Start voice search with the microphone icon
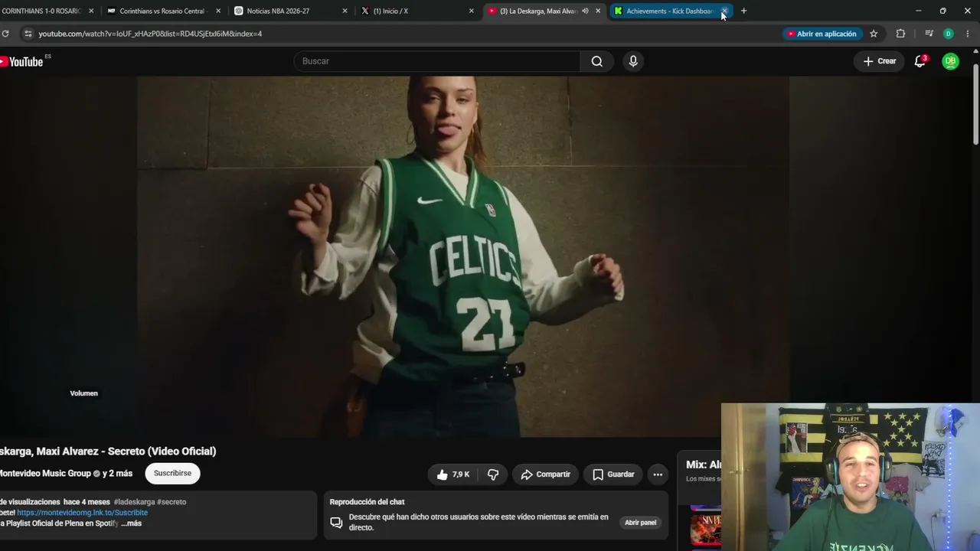 (633, 61)
